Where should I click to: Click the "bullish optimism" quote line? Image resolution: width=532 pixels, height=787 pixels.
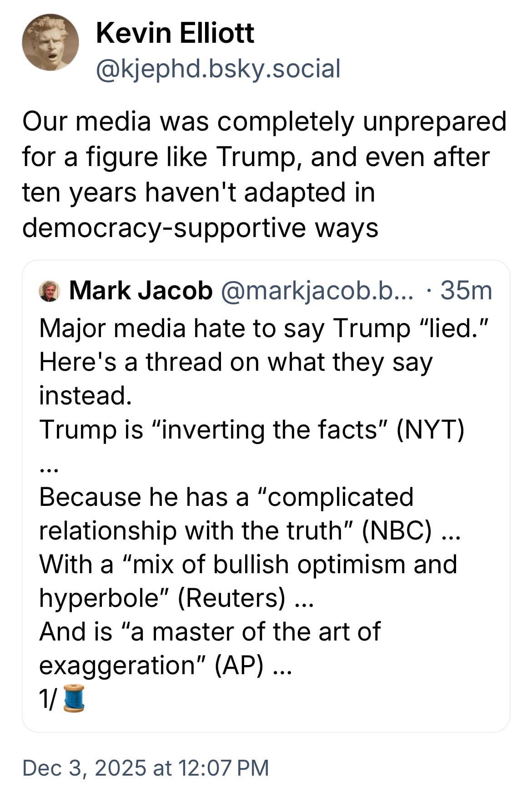pos(248,564)
